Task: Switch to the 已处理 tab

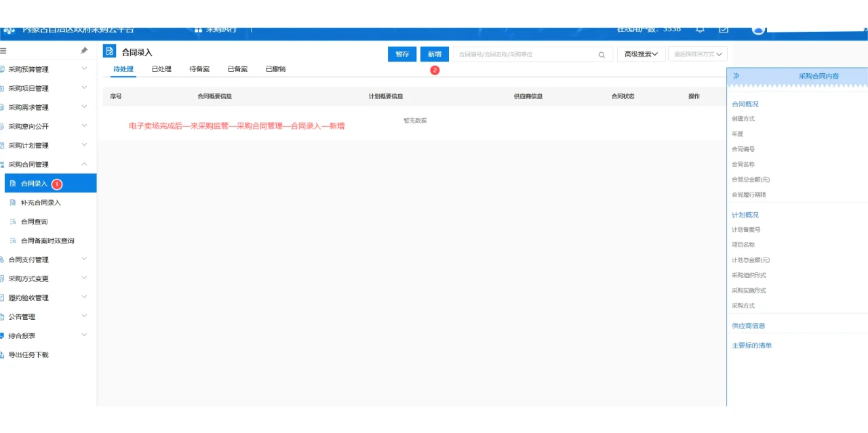Action: pos(161,69)
